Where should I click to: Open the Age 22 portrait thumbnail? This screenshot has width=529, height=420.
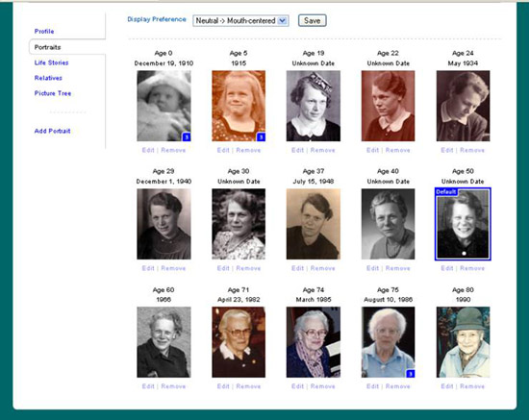click(388, 106)
